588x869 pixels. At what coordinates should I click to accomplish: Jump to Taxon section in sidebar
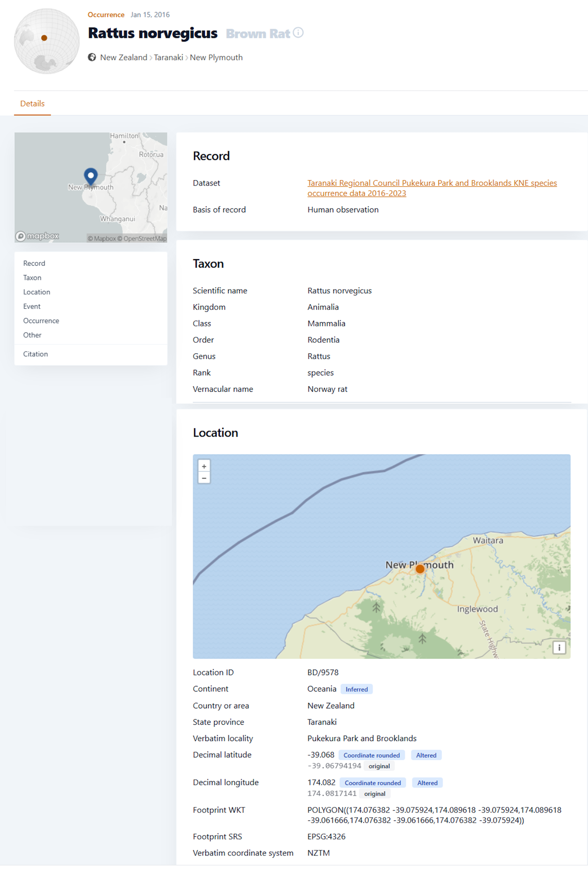[x=32, y=278]
